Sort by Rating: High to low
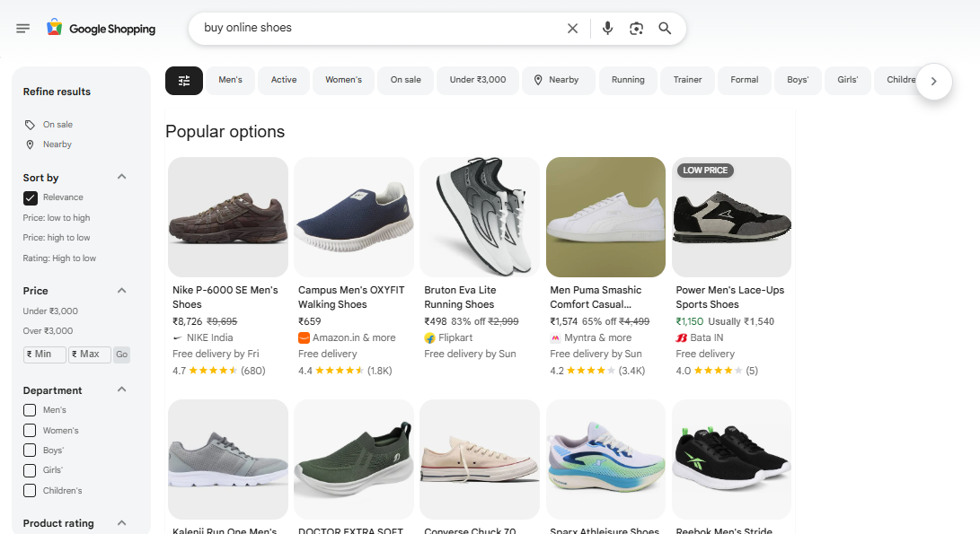The width and height of the screenshot is (980, 534). [59, 258]
